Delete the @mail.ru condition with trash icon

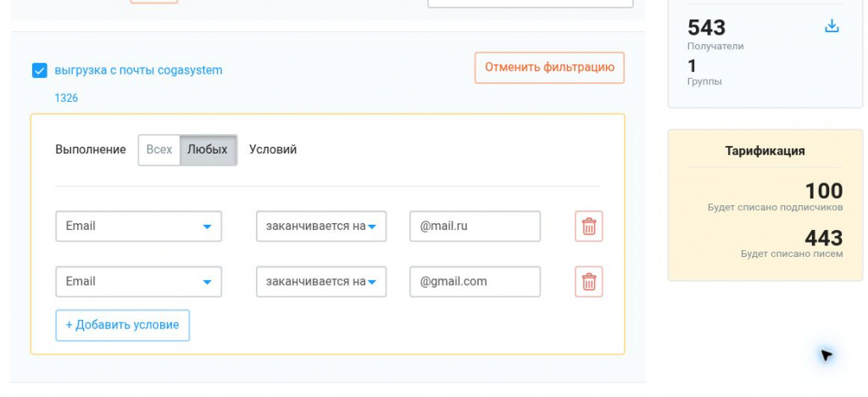pyautogui.click(x=589, y=226)
